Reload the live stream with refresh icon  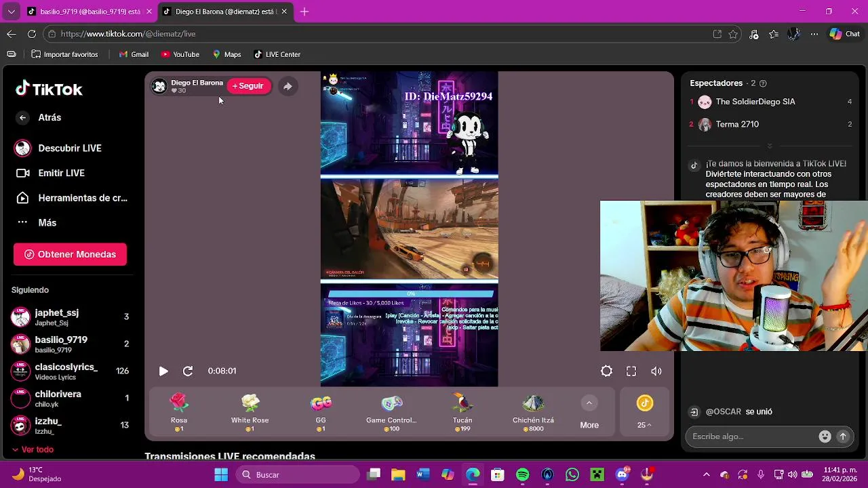tap(188, 371)
